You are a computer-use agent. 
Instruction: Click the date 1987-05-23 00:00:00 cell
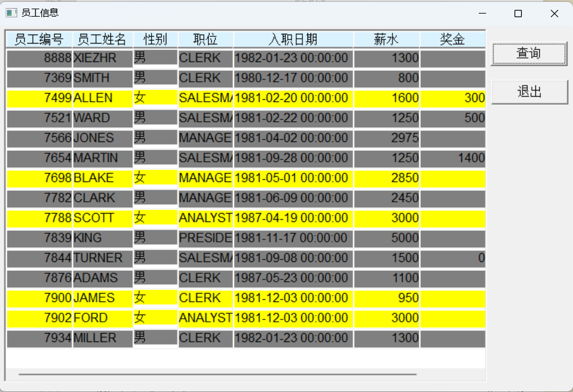[x=293, y=279]
